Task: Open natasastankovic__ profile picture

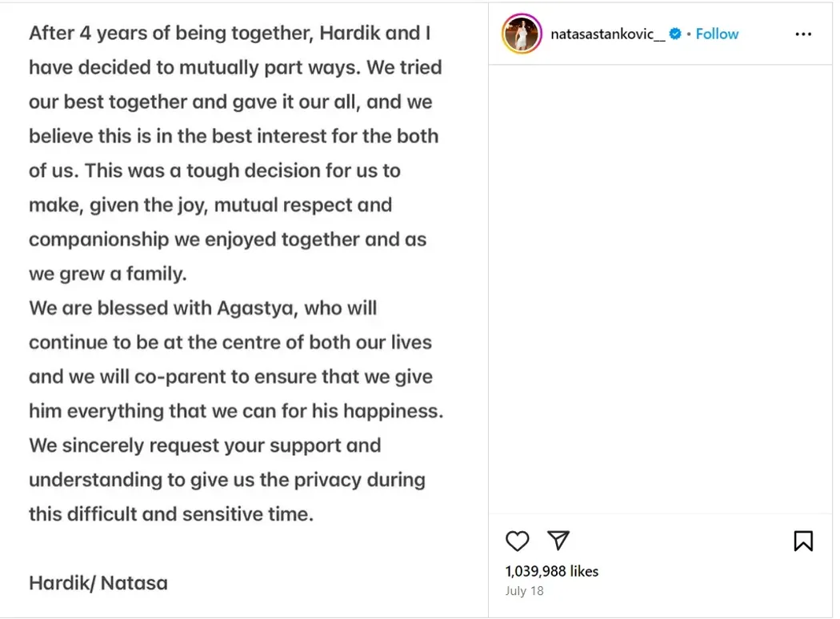Action: point(522,34)
